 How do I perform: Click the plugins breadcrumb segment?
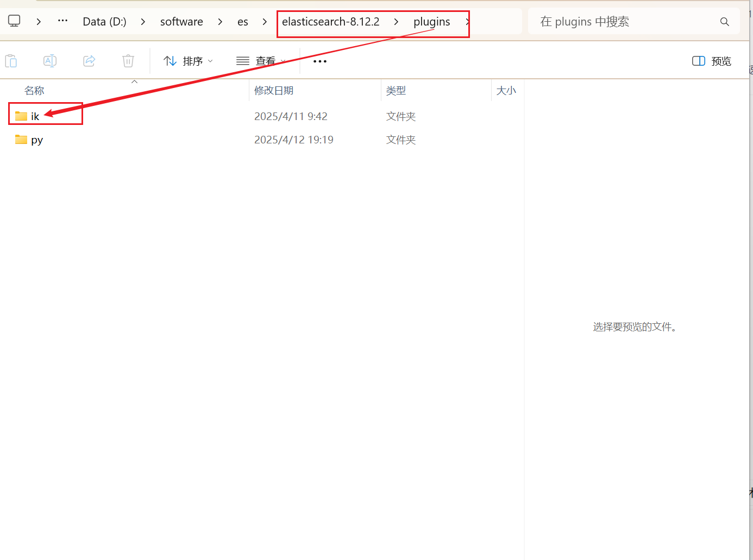coord(432,22)
